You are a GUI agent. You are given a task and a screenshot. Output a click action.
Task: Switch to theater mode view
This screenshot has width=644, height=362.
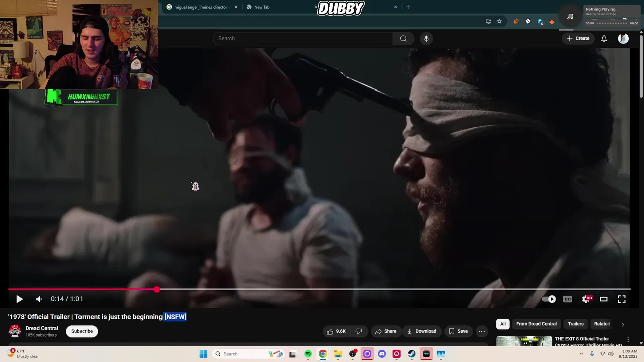pyautogui.click(x=604, y=299)
